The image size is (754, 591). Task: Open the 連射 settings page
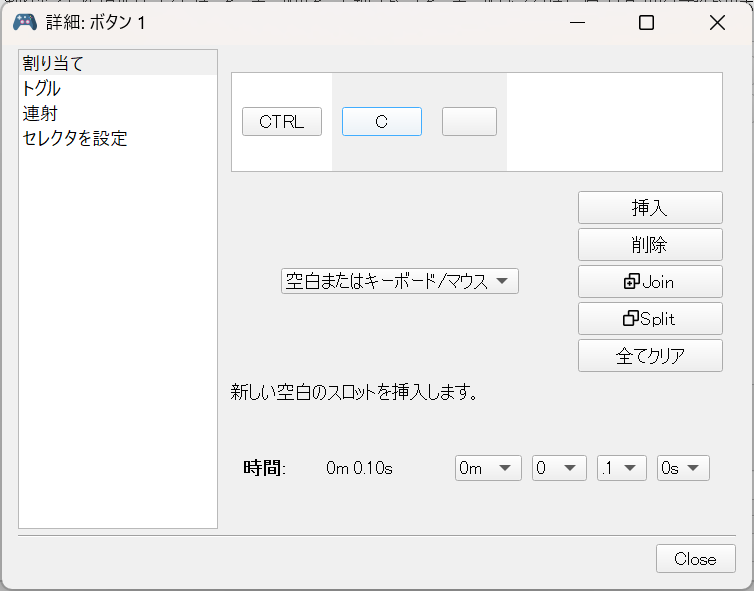click(40, 114)
